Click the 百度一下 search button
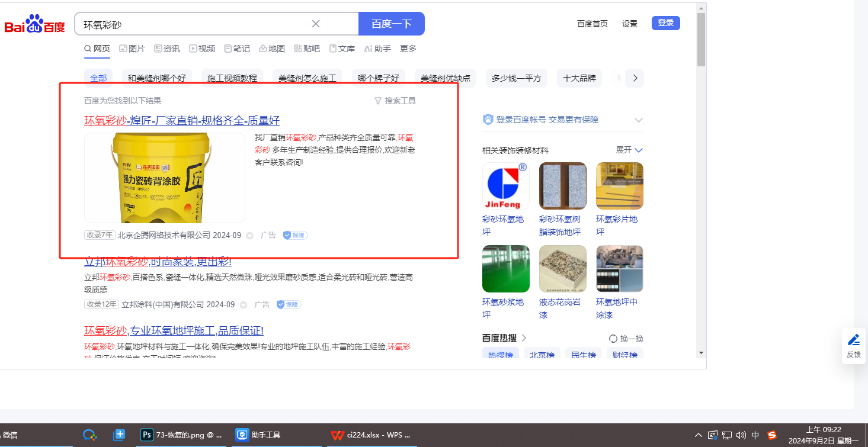 (392, 24)
